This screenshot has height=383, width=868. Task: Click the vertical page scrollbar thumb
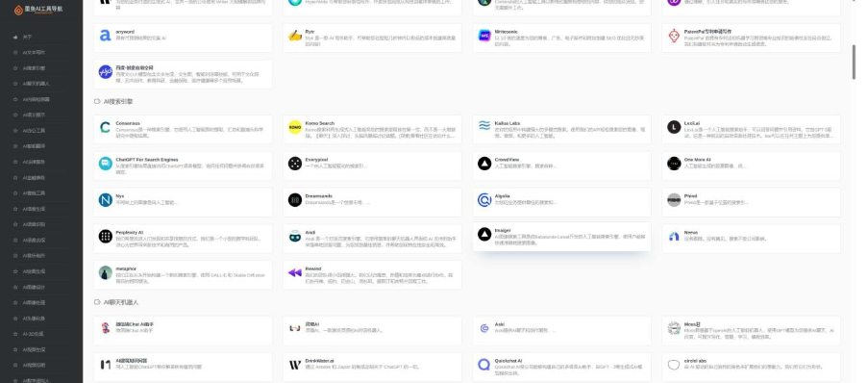pyautogui.click(x=853, y=62)
